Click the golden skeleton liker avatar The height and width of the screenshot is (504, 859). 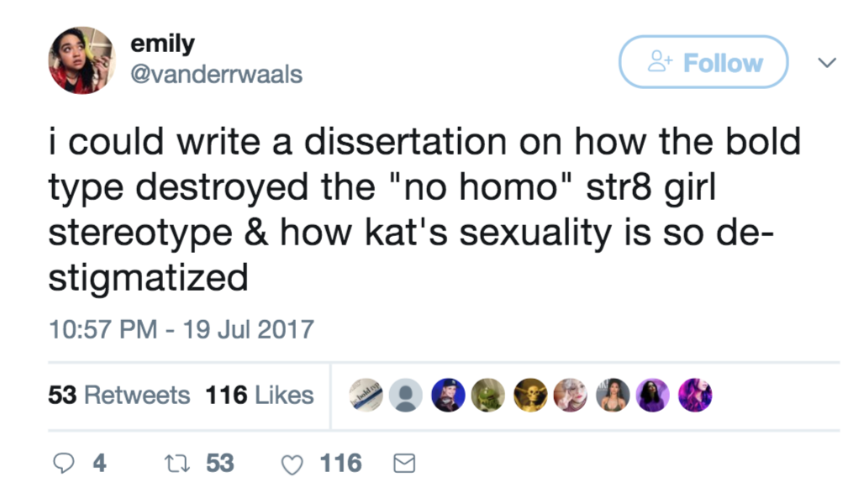pos(530,395)
